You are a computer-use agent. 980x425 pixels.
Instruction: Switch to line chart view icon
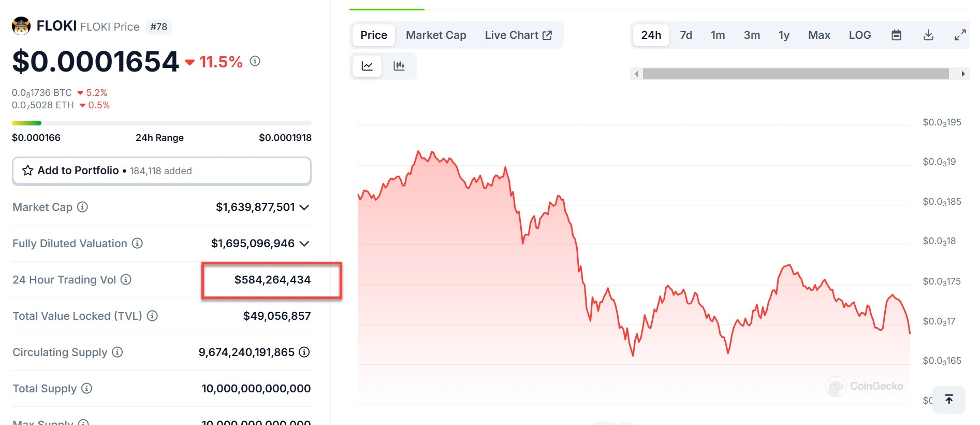[367, 66]
